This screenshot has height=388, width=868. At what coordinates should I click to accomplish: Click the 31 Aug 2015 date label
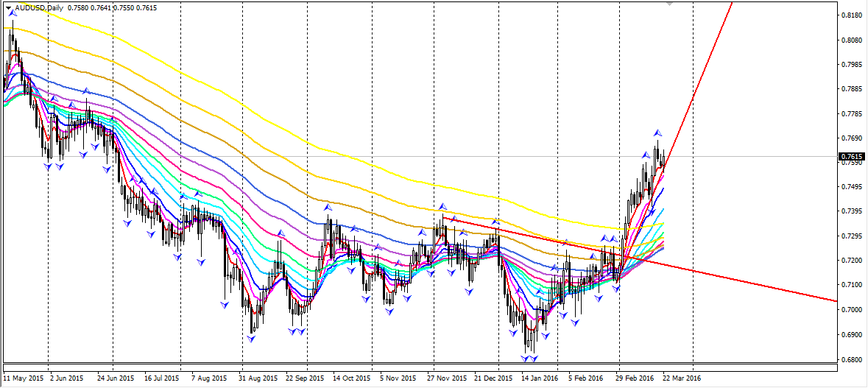(258, 378)
